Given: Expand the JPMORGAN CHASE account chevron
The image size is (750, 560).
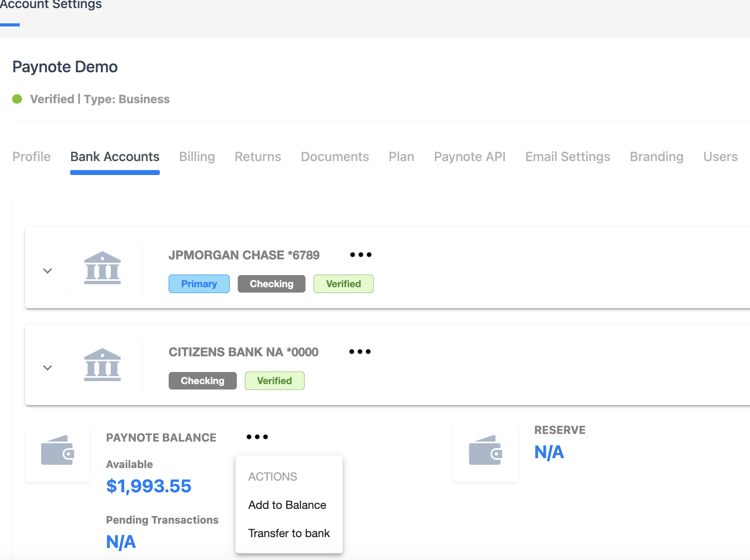Looking at the screenshot, I should (48, 271).
